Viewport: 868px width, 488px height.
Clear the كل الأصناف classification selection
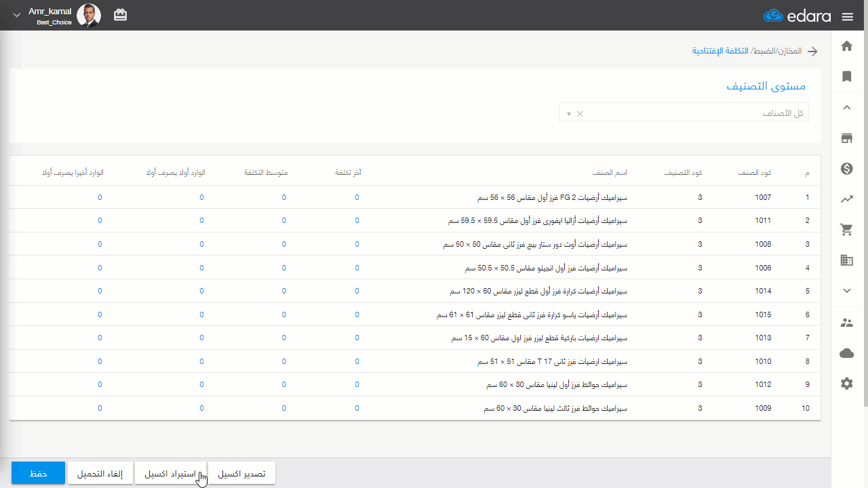(580, 114)
